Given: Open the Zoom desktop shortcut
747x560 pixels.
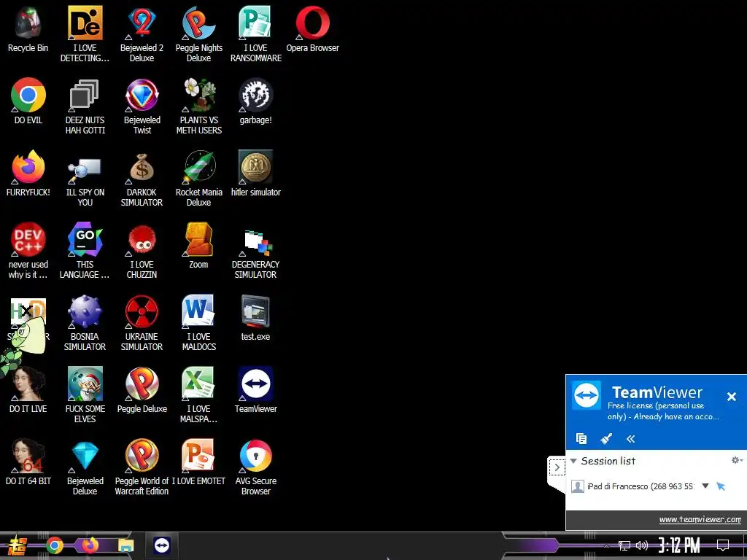Looking at the screenshot, I should coord(198,246).
